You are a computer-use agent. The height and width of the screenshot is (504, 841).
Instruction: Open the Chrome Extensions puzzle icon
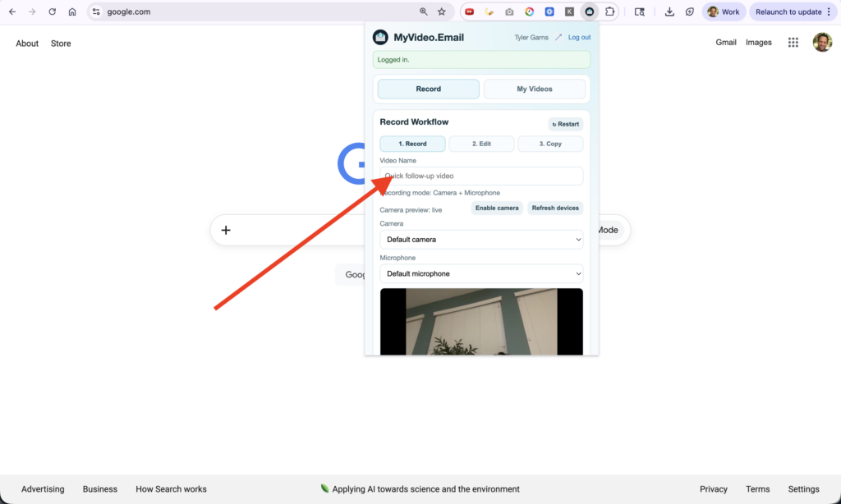[609, 12]
